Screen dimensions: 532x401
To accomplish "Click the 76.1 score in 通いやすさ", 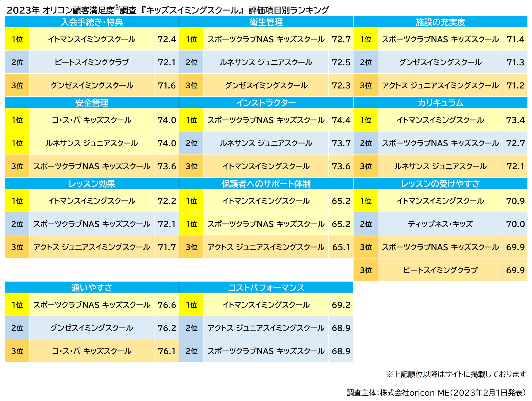I will click(x=167, y=351).
